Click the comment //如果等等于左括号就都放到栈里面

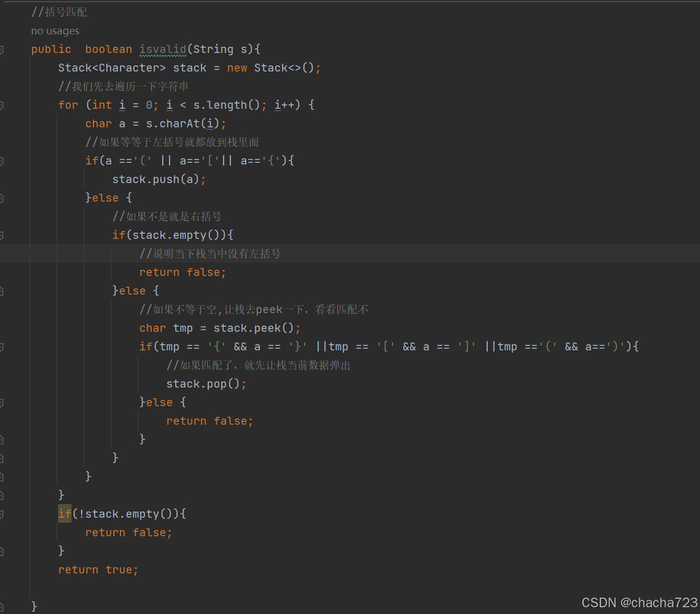coord(172,143)
